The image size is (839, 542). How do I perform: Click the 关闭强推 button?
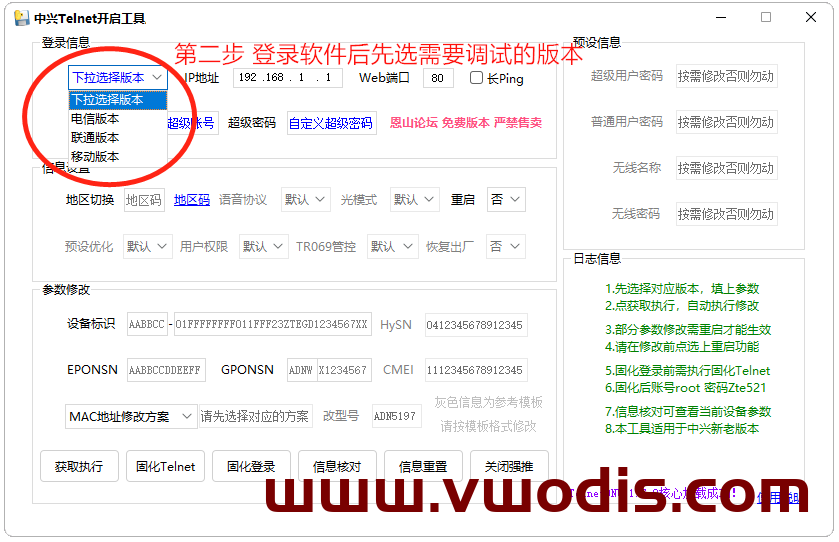(509, 467)
